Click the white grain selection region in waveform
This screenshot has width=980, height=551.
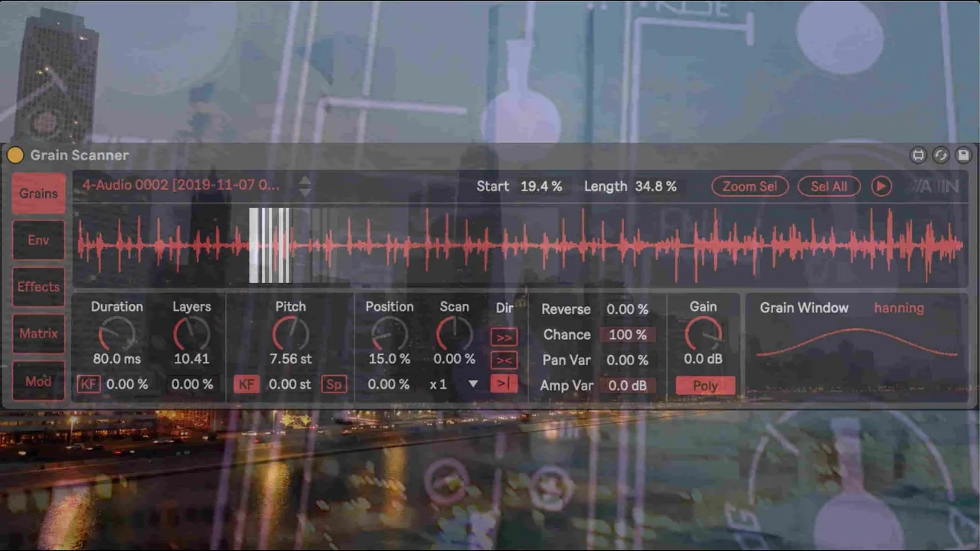click(x=269, y=245)
